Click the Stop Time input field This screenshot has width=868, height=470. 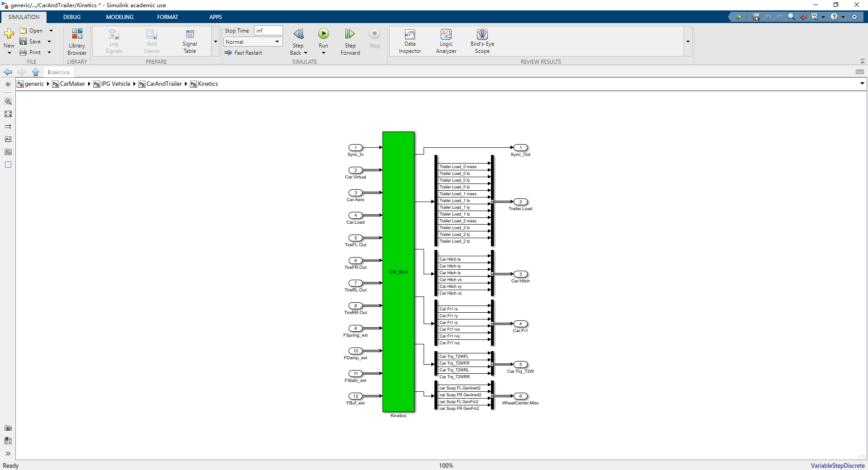pyautogui.click(x=269, y=30)
